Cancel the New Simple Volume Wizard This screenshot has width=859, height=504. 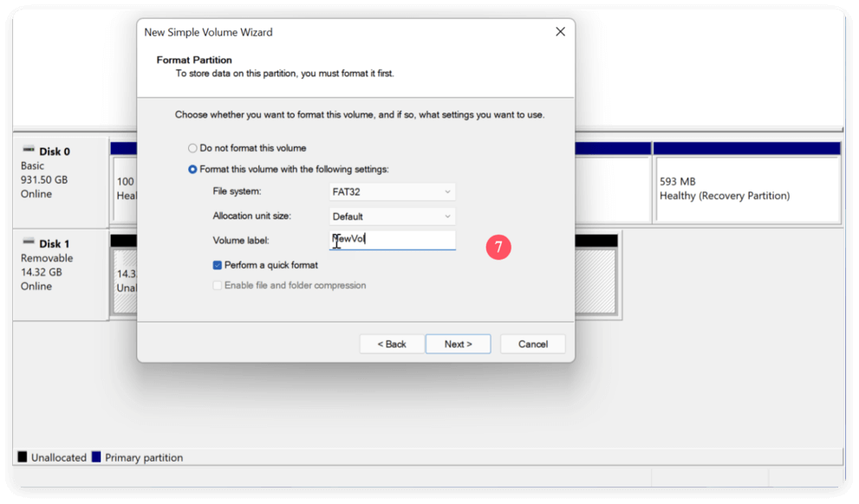pos(532,343)
